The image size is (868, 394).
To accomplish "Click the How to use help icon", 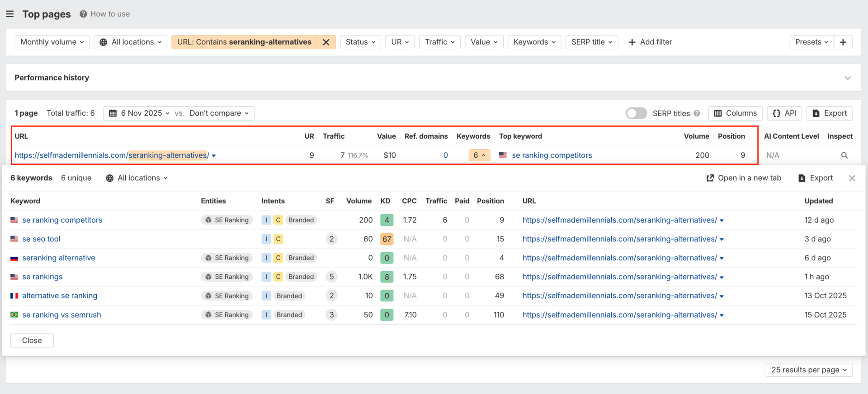I will pyautogui.click(x=83, y=14).
